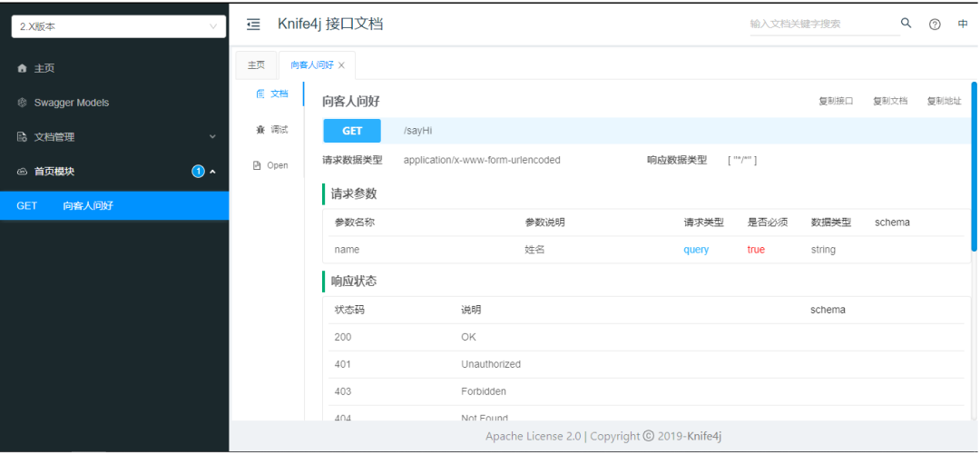The image size is (980, 455).
Task: Click the 首页模块 cloud icon
Action: pyautogui.click(x=23, y=172)
